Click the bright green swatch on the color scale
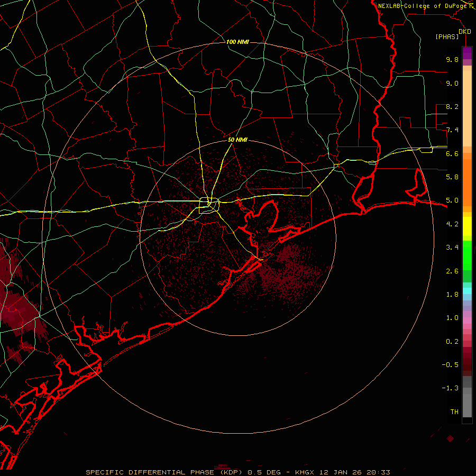Viewport: 476px width, 476px height. (x=467, y=255)
